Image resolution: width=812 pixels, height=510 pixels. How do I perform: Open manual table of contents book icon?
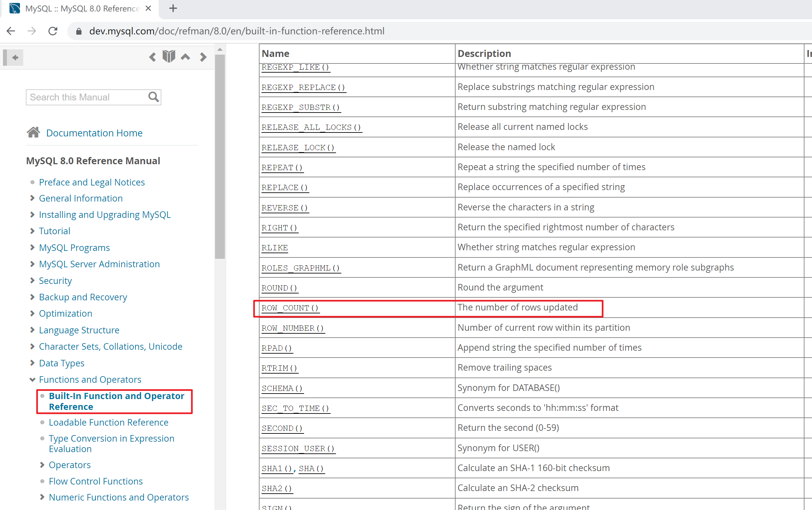tap(169, 56)
